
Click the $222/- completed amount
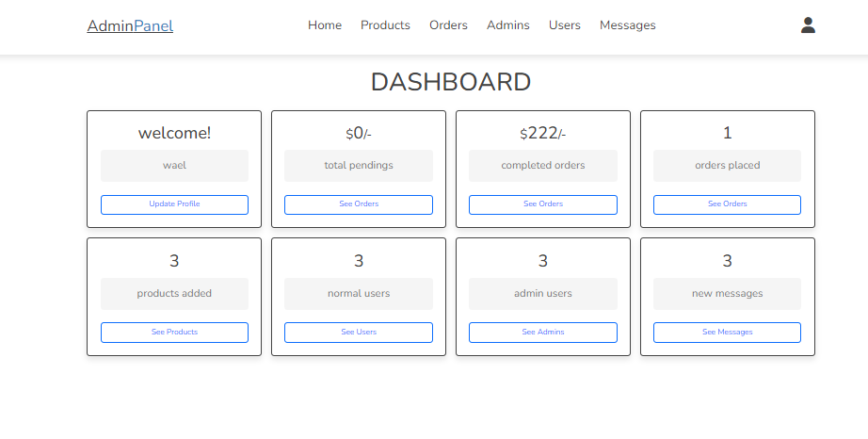543,134
